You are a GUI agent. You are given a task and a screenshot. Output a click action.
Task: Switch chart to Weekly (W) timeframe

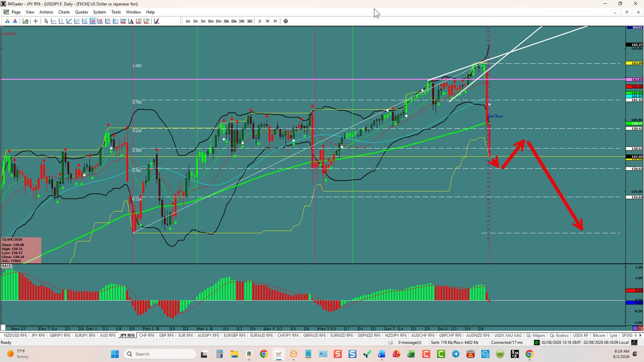click(x=267, y=21)
